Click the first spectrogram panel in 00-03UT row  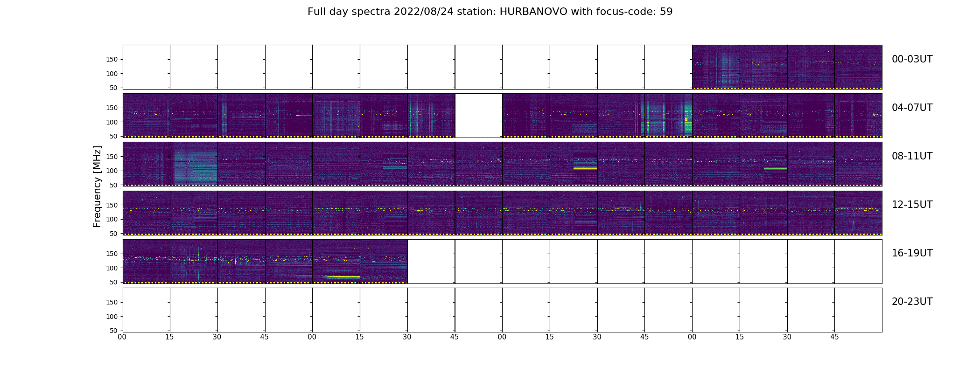(716, 67)
